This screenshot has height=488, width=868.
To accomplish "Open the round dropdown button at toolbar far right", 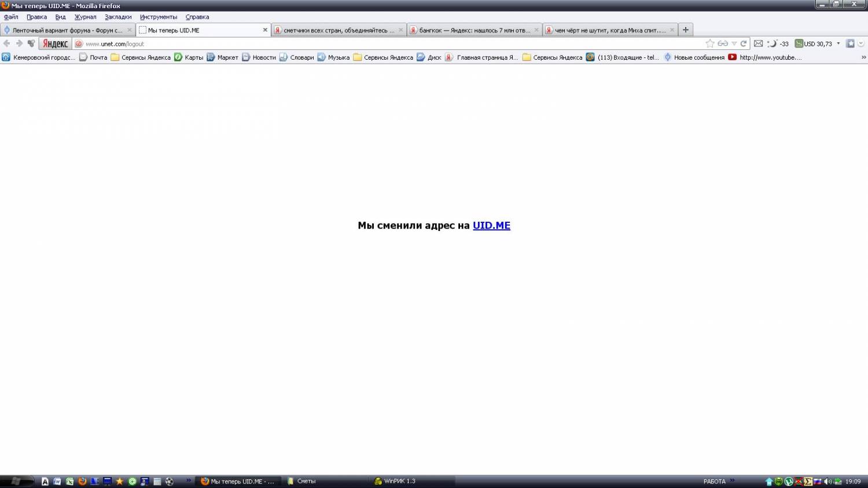I will 860,43.
